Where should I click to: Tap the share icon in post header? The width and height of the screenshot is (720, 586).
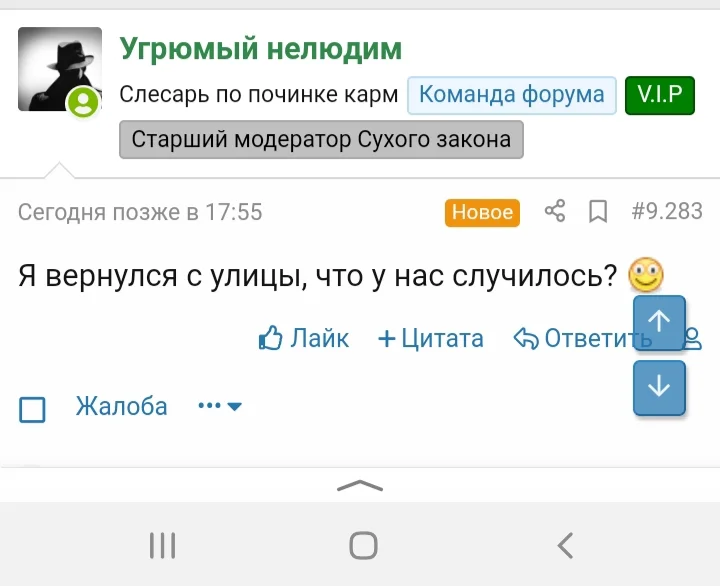pos(555,211)
